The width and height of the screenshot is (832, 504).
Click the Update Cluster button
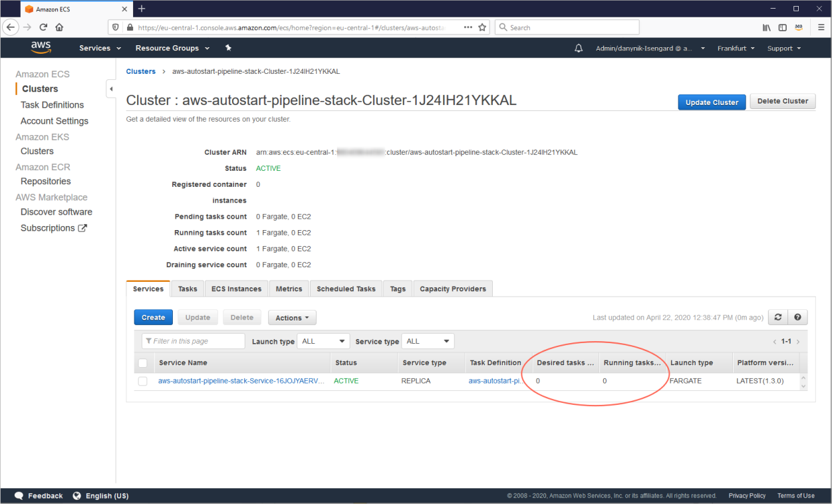click(x=712, y=102)
